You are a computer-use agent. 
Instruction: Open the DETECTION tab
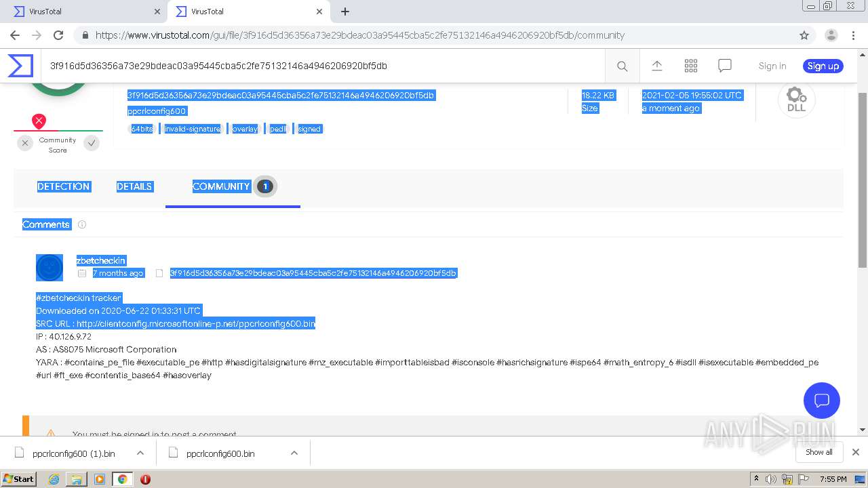coord(63,186)
